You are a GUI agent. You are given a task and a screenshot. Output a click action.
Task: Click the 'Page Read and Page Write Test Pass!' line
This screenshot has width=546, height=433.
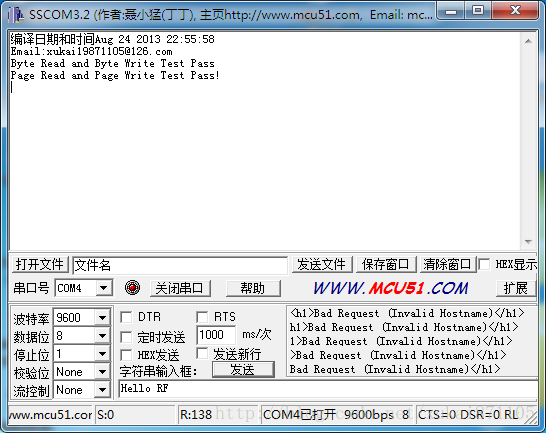pos(115,75)
